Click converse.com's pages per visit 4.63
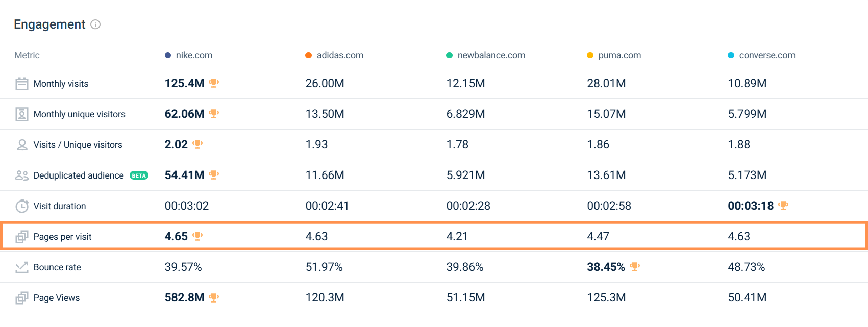 click(739, 236)
